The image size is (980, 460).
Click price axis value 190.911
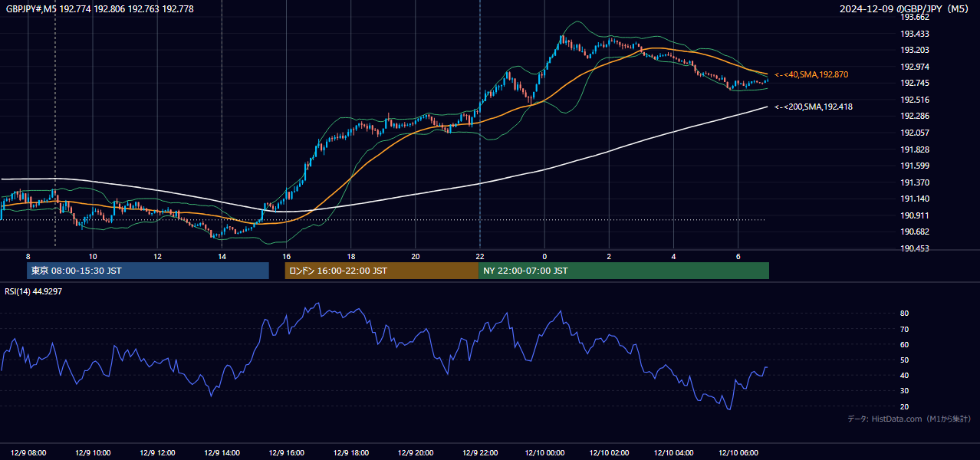coord(914,215)
